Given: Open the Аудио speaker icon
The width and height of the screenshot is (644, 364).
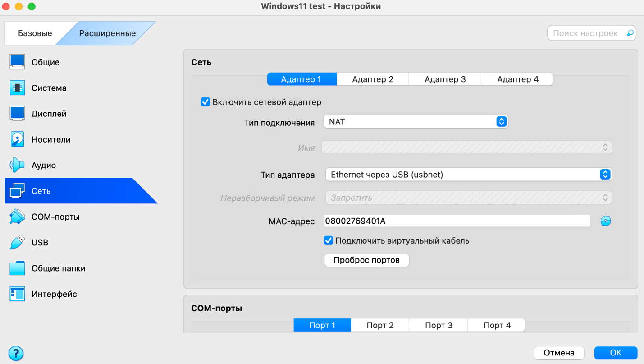Looking at the screenshot, I should 17,165.
